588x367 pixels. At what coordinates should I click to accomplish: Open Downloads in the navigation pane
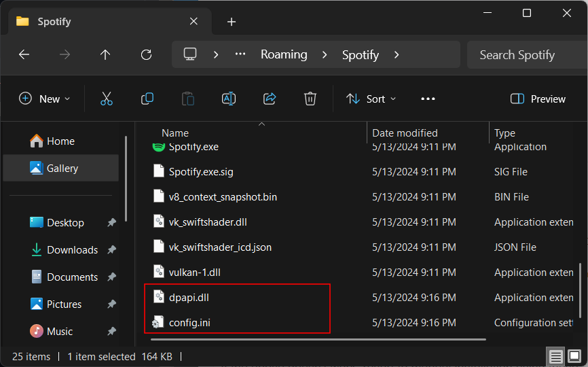(x=72, y=250)
